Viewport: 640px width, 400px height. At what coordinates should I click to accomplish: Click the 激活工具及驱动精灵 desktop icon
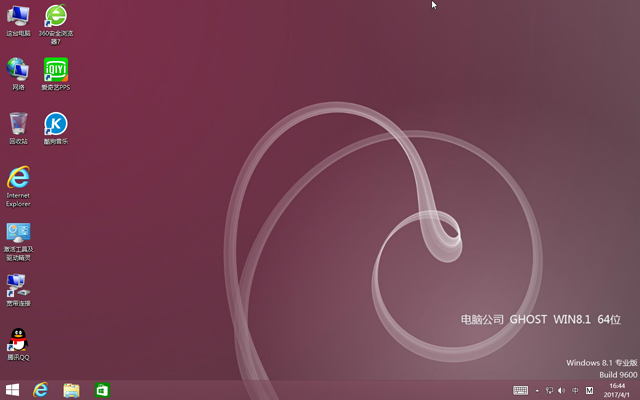[18, 233]
